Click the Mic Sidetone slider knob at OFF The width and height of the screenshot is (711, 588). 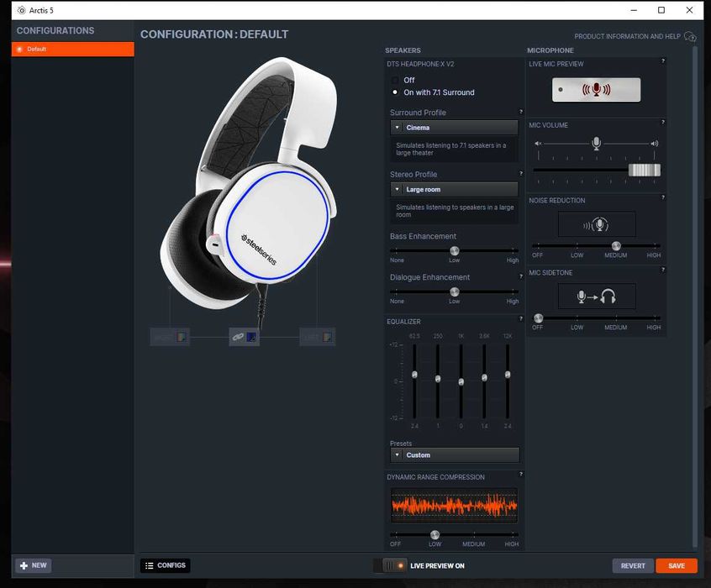point(538,318)
